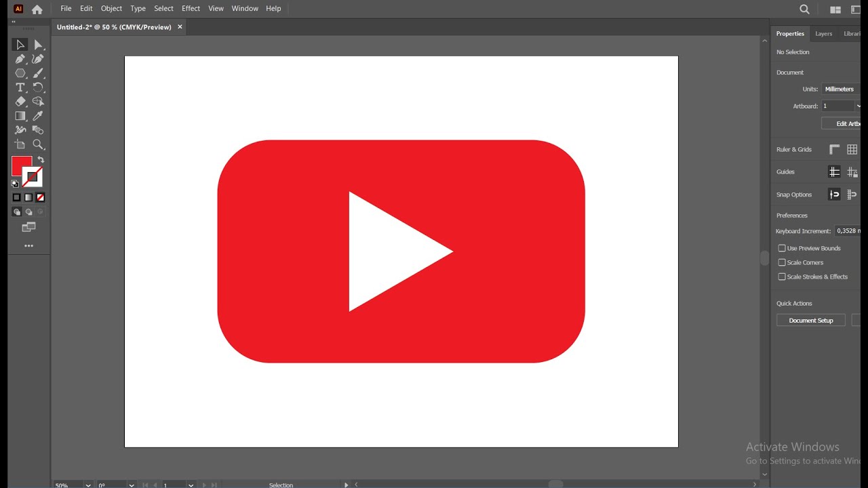Switch to Draw Normal mode

click(x=16, y=212)
